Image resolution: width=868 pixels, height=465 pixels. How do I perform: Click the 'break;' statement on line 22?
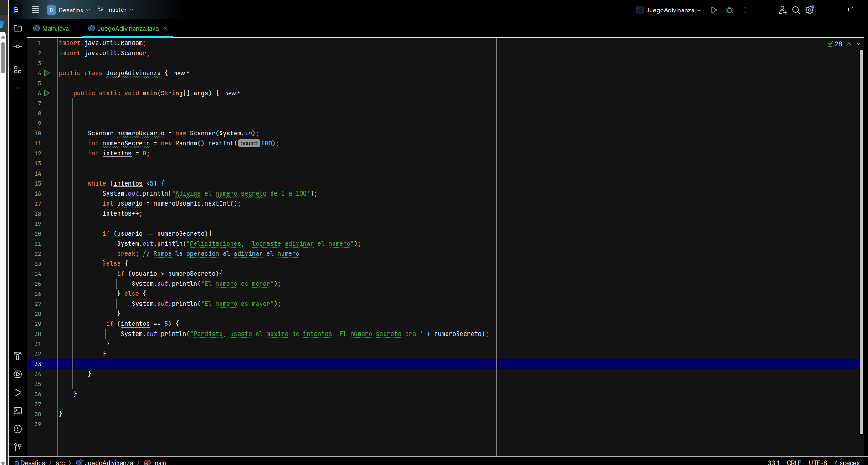[x=128, y=253]
